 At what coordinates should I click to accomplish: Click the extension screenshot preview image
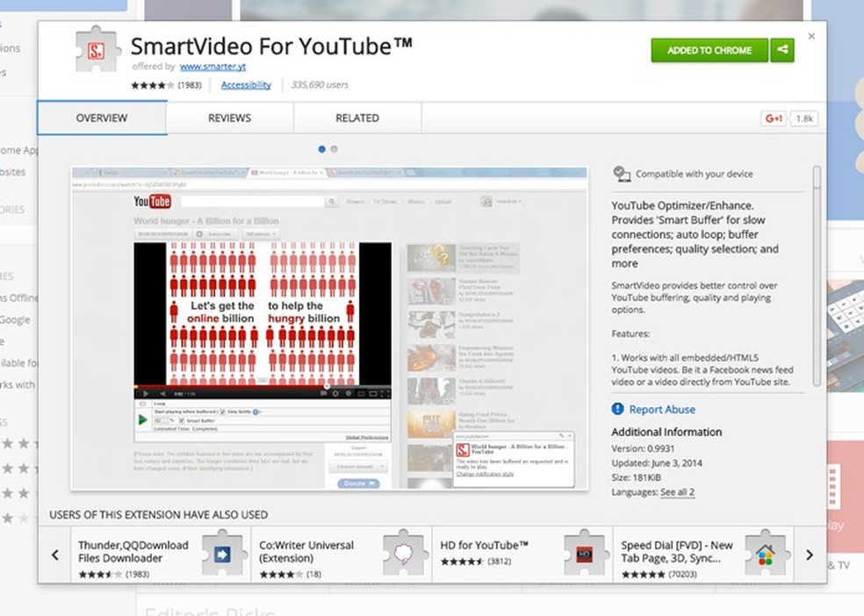click(329, 328)
